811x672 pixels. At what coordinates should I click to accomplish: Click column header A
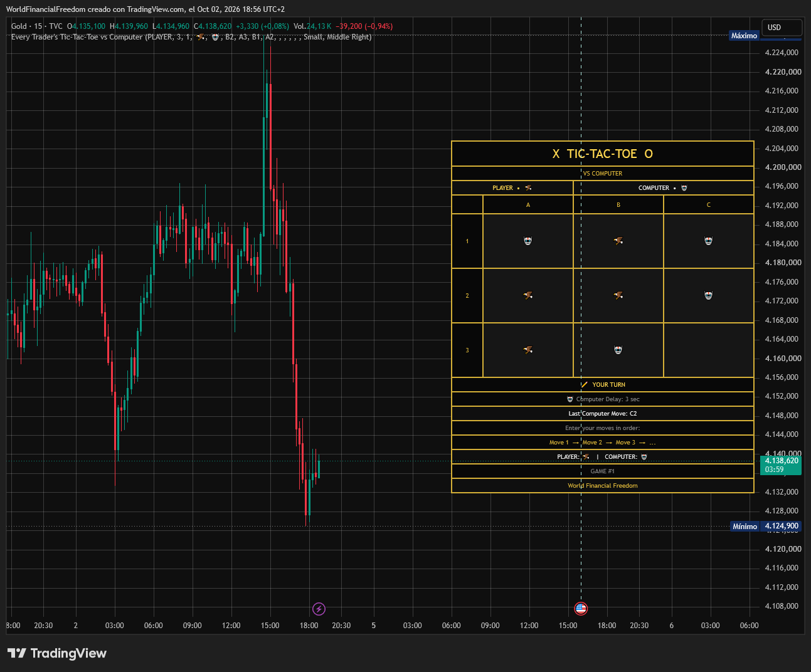tap(528, 205)
